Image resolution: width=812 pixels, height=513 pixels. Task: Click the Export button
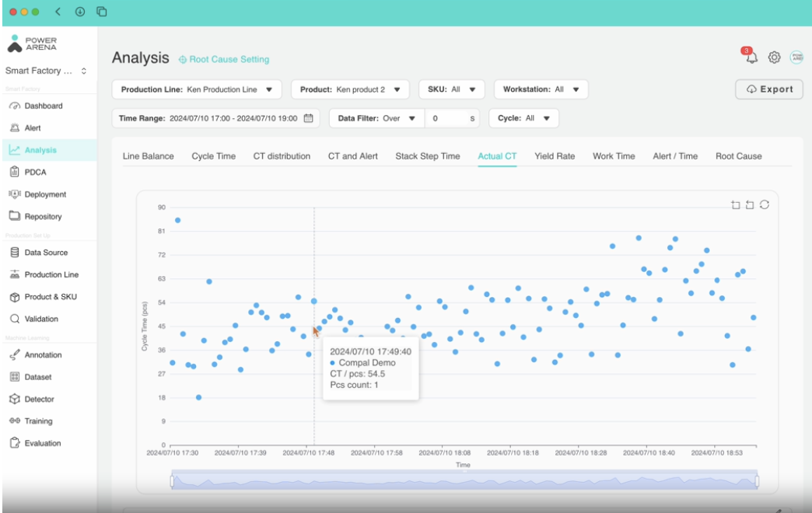(x=769, y=89)
